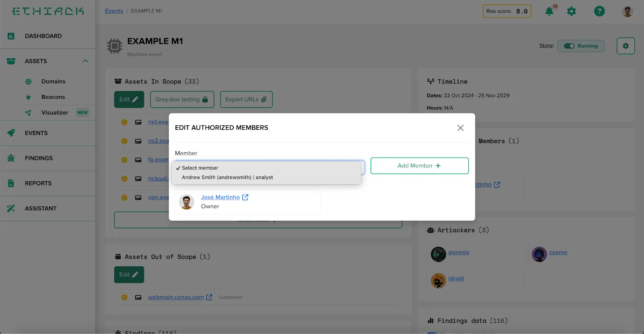Click the notifications bell icon

(x=549, y=11)
